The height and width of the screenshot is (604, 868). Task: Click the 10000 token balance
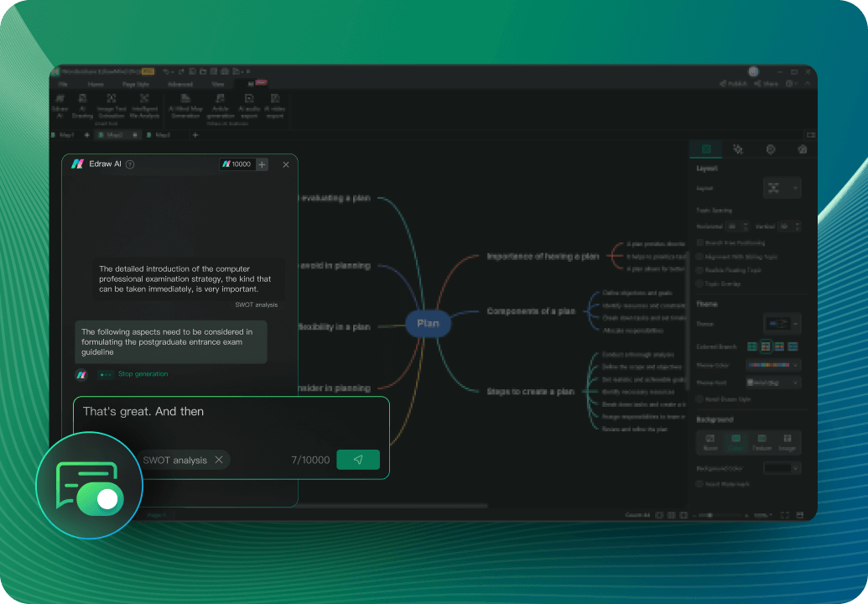pos(237,164)
